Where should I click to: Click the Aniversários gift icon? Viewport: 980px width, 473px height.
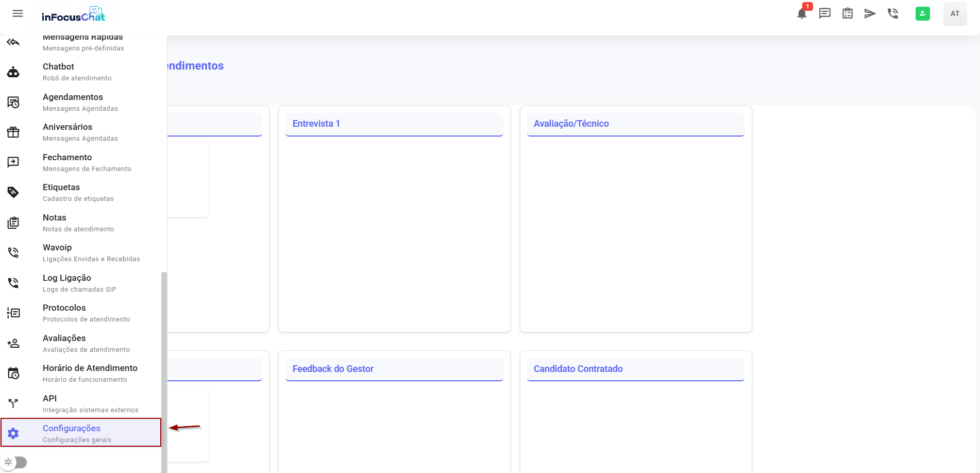point(13,132)
